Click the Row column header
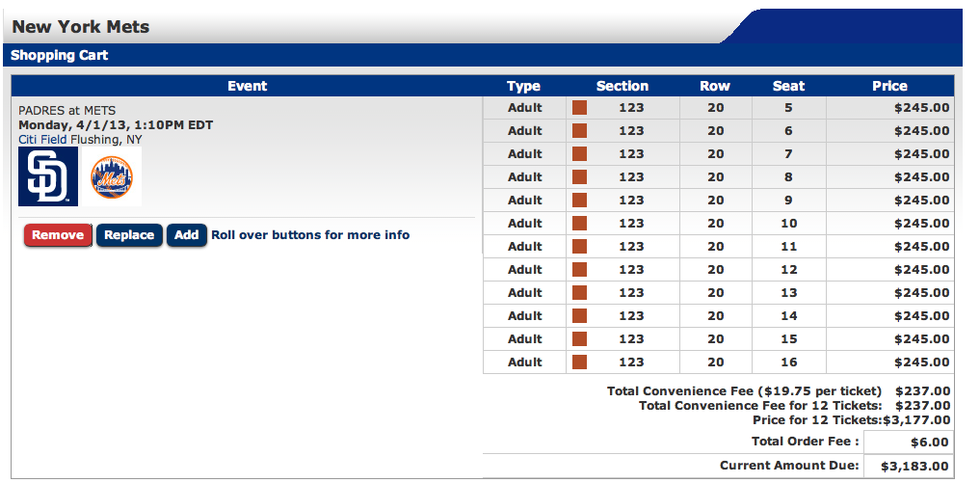This screenshot has height=483, width=980. pos(714,87)
